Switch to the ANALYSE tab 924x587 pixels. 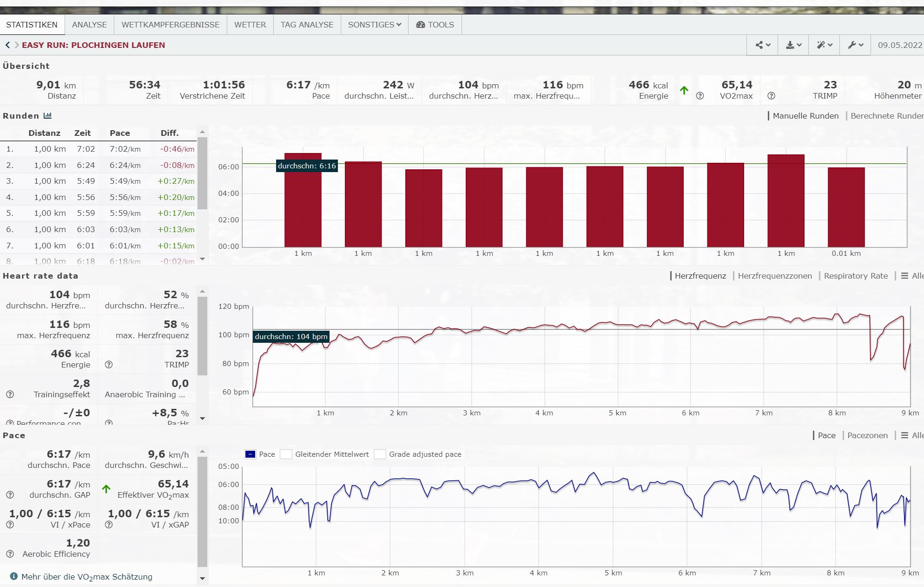point(89,25)
